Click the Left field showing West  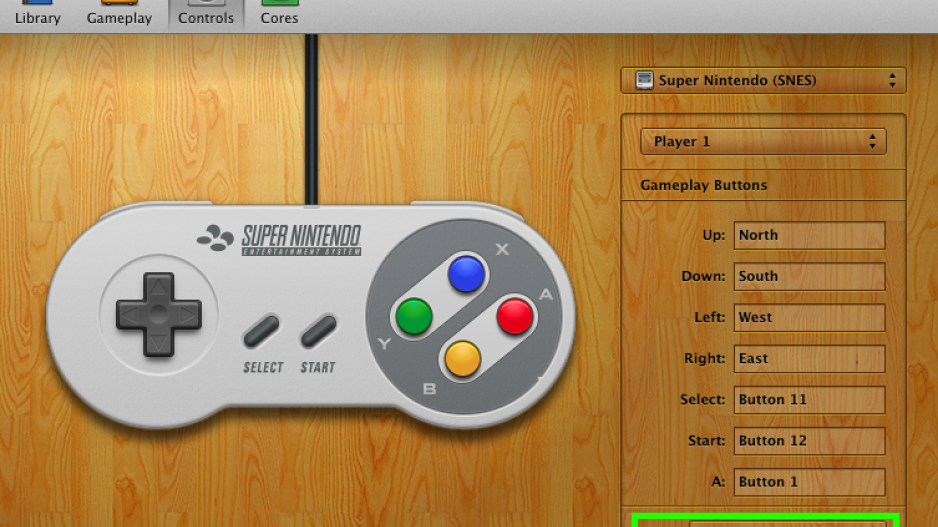pos(809,318)
